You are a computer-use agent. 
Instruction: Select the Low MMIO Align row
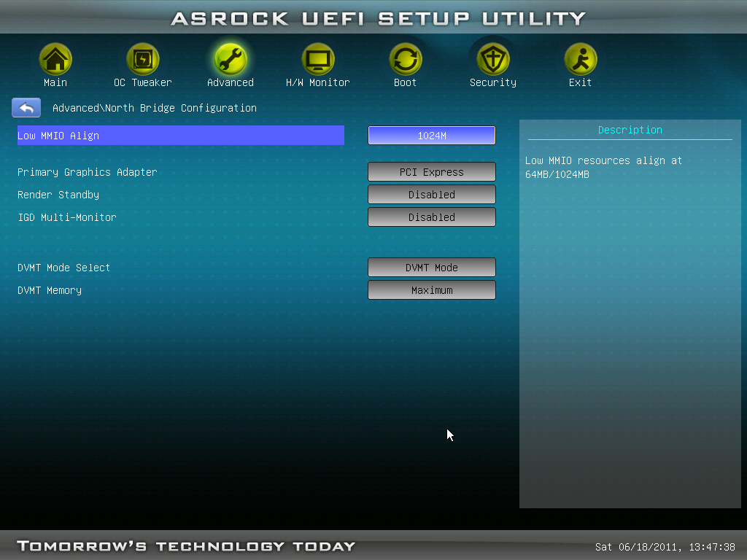point(181,135)
